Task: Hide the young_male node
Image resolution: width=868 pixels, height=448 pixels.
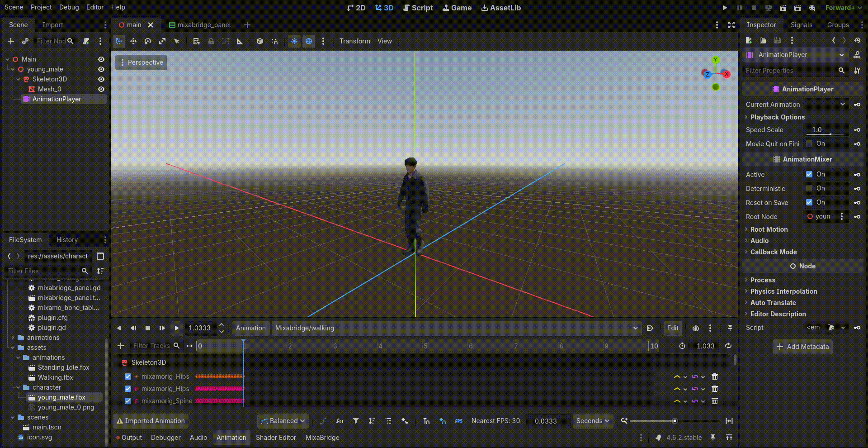Action: pos(101,69)
